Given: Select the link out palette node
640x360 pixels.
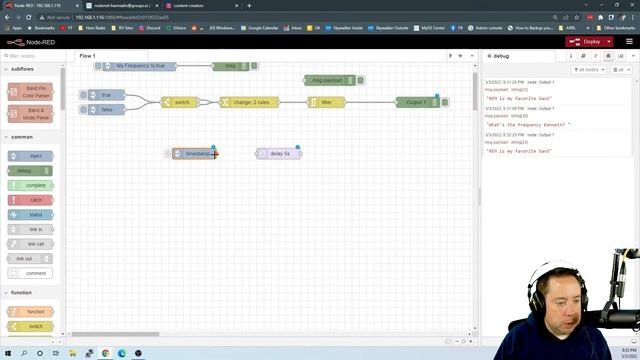Looking at the screenshot, I should pos(30,259).
